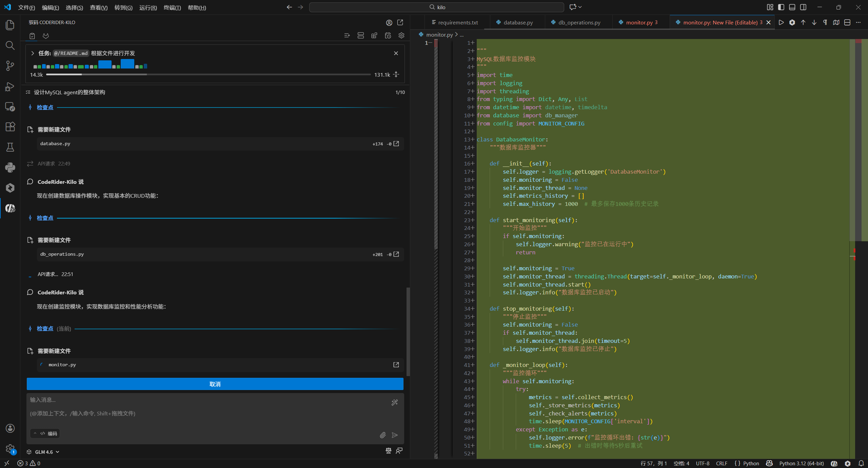Open the Testing flask icon view
The width and height of the screenshot is (868, 468).
pyautogui.click(x=10, y=147)
